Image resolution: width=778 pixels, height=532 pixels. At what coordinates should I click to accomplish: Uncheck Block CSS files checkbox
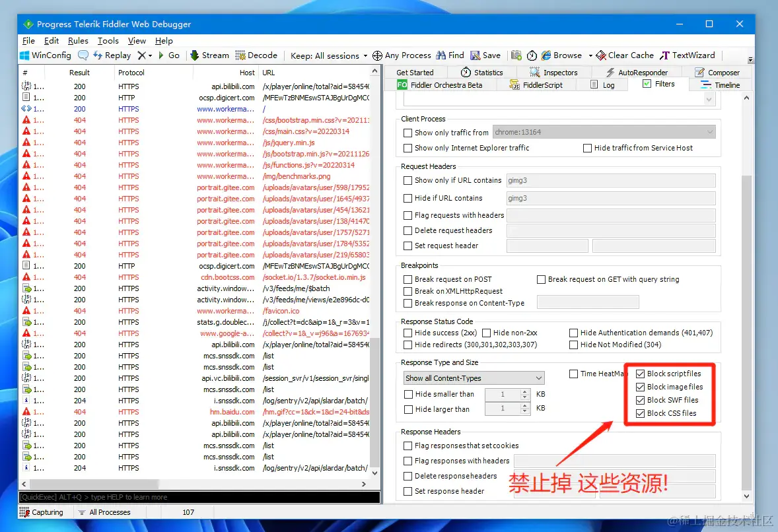[640, 413]
